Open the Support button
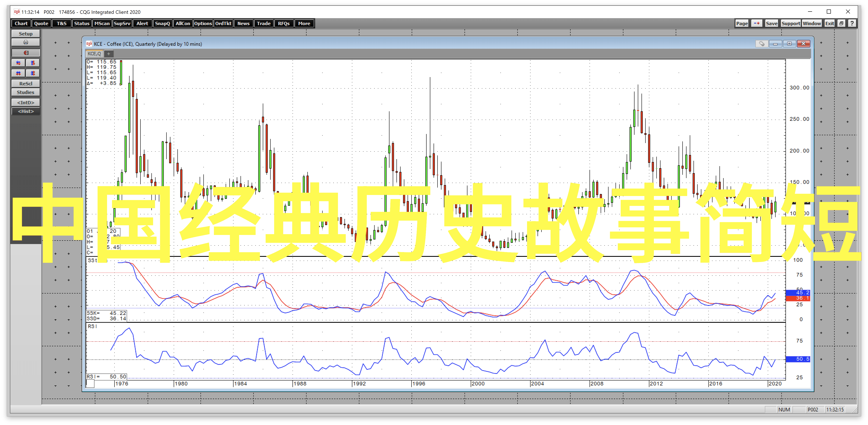Screen dimensions: 868x425 point(790,23)
